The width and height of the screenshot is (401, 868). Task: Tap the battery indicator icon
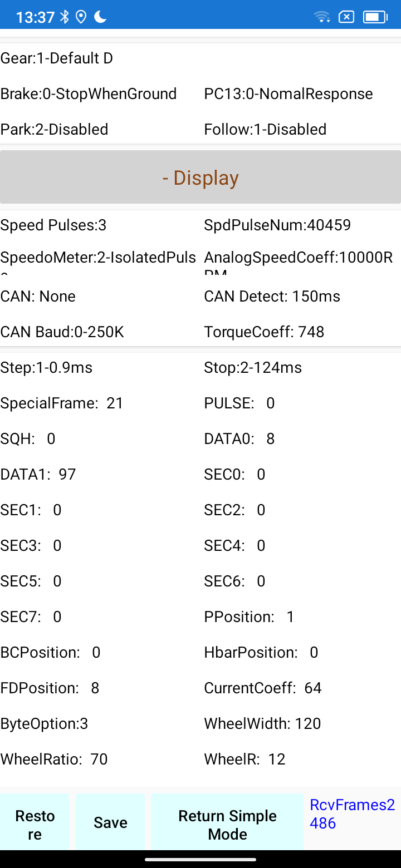click(x=375, y=17)
